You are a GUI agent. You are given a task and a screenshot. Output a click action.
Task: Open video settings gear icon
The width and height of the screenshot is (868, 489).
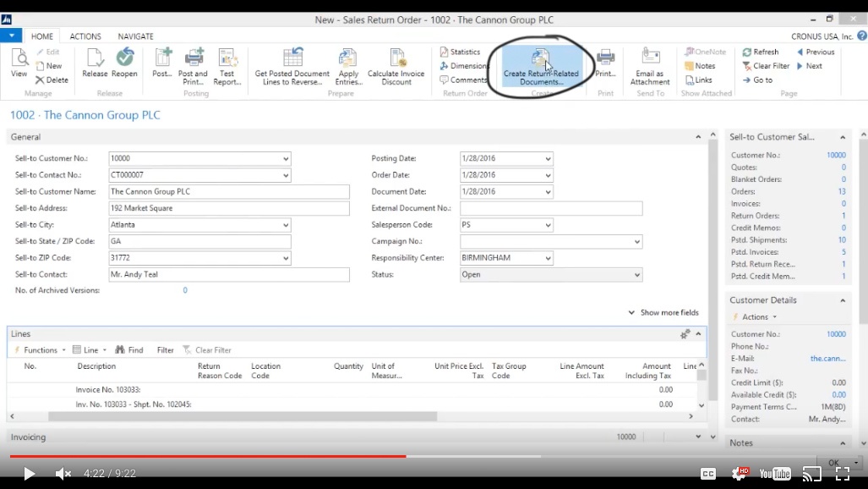[739, 474]
